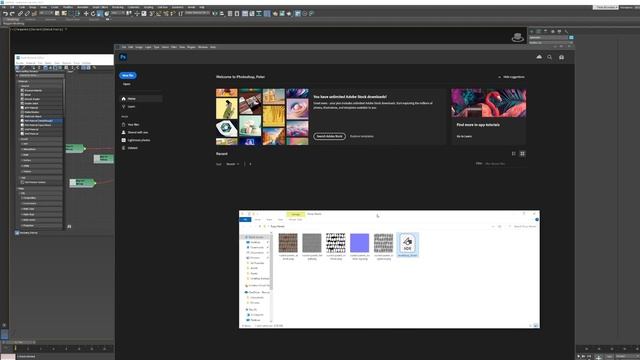
Task: Open the Explorer address bar history dropdown
Action: pyautogui.click(x=493, y=226)
